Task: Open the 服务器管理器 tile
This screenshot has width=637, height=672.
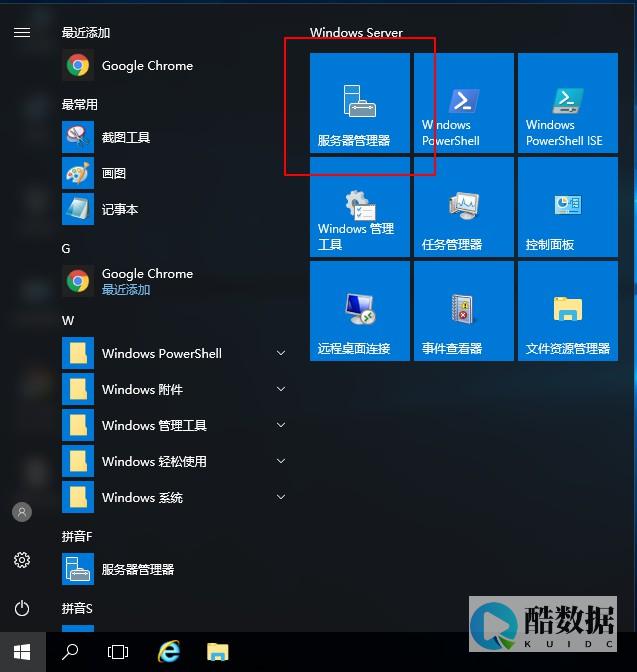Action: pyautogui.click(x=360, y=103)
